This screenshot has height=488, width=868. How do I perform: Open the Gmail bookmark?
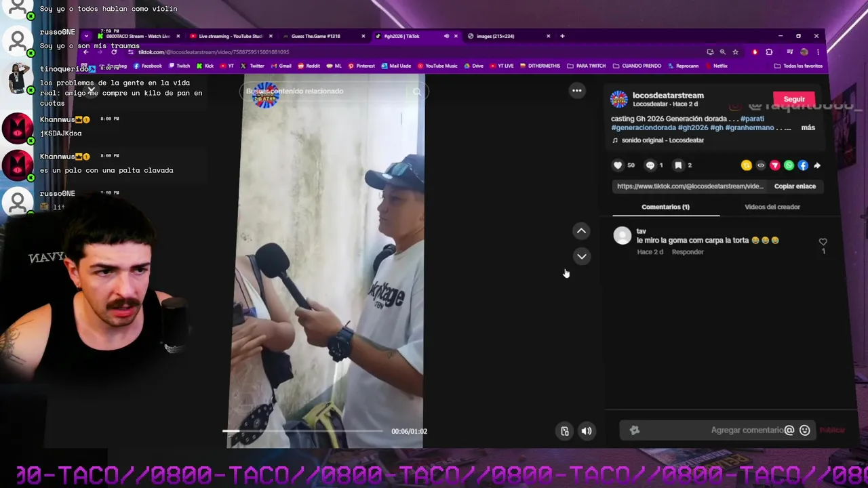pyautogui.click(x=281, y=66)
